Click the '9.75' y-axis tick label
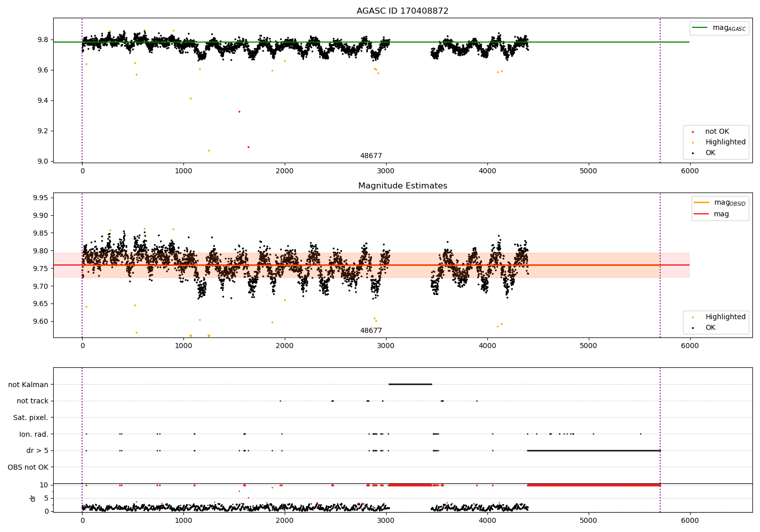 pyautogui.click(x=41, y=269)
